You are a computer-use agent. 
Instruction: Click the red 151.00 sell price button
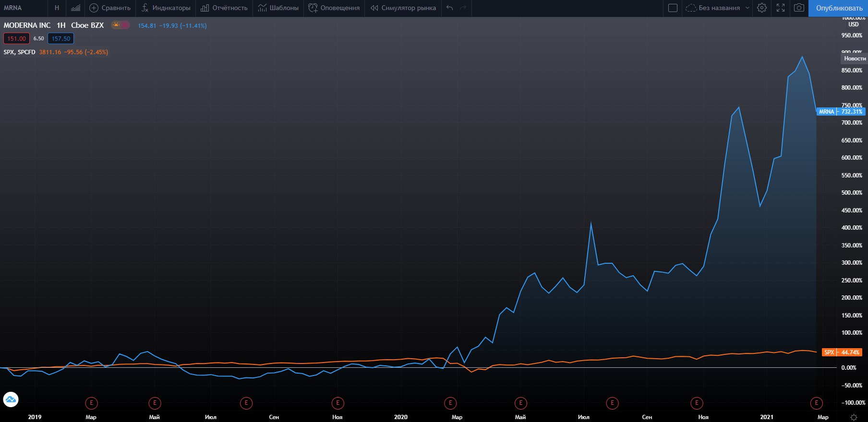[16, 38]
